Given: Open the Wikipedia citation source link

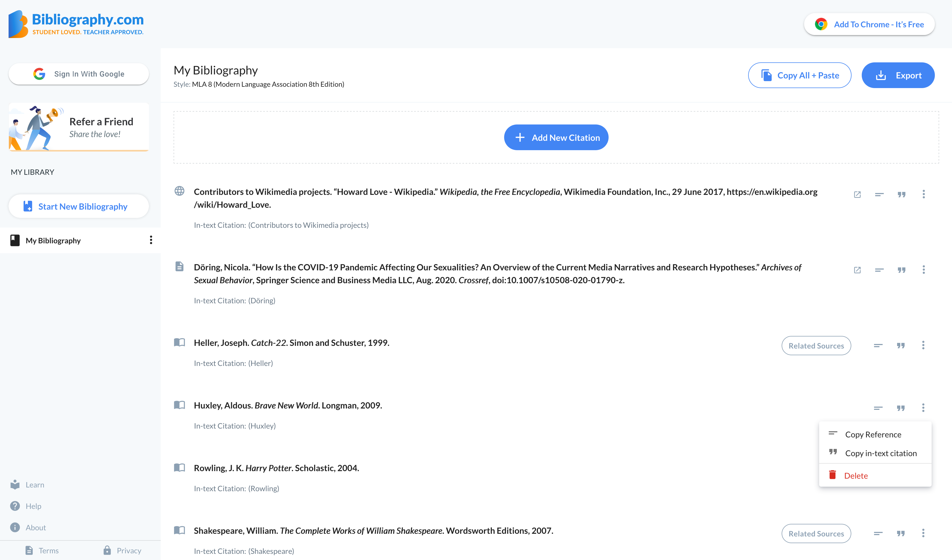Looking at the screenshot, I should click(x=857, y=194).
